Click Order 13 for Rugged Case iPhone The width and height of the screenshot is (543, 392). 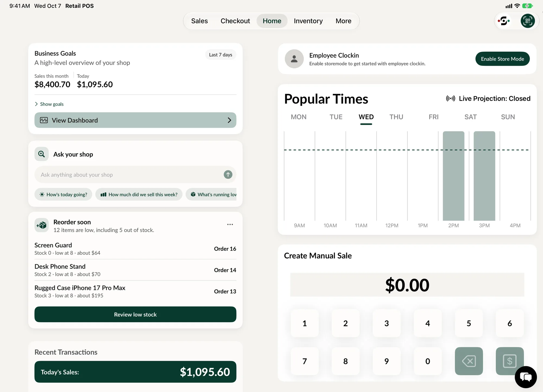click(x=225, y=291)
